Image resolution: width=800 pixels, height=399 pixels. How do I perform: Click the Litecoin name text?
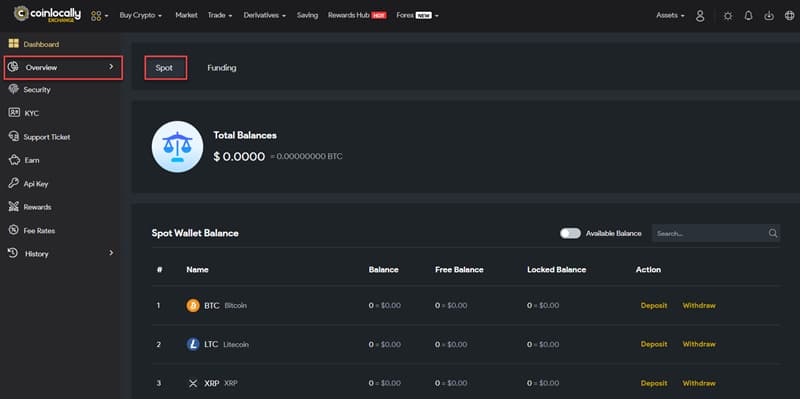236,344
